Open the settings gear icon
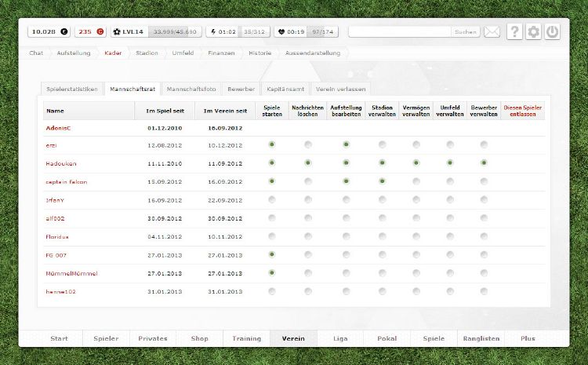The width and height of the screenshot is (588, 365). pos(534,32)
